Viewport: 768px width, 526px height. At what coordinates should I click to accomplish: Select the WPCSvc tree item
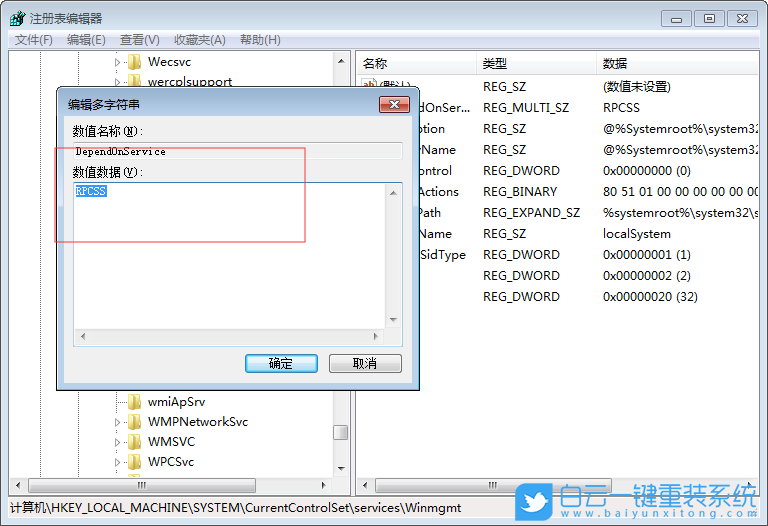click(171, 462)
